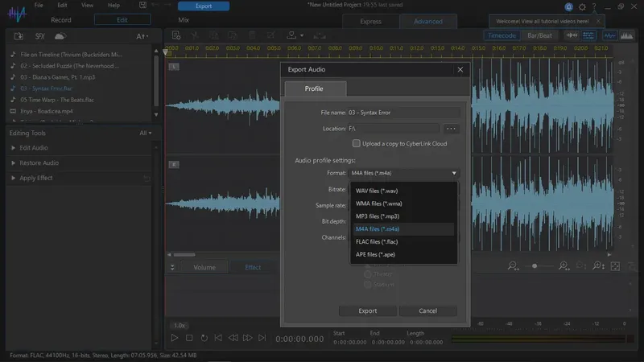Open the File menu
The height and width of the screenshot is (362, 644).
pos(40,6)
